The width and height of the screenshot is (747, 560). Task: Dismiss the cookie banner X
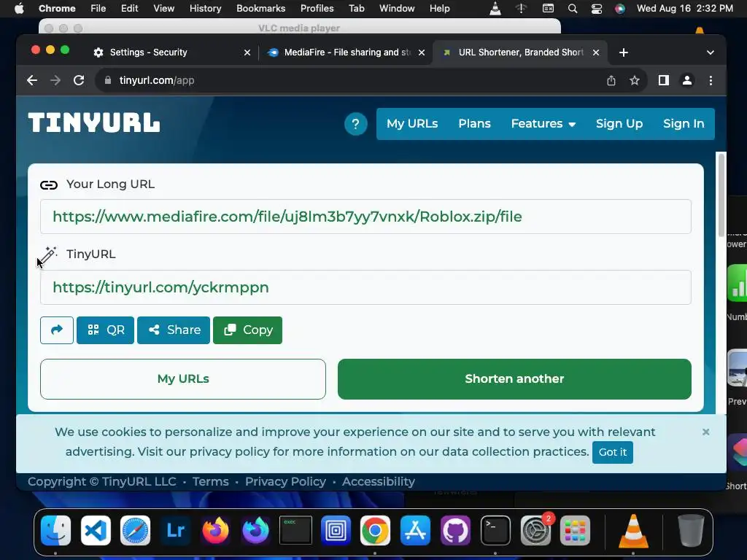coord(705,432)
